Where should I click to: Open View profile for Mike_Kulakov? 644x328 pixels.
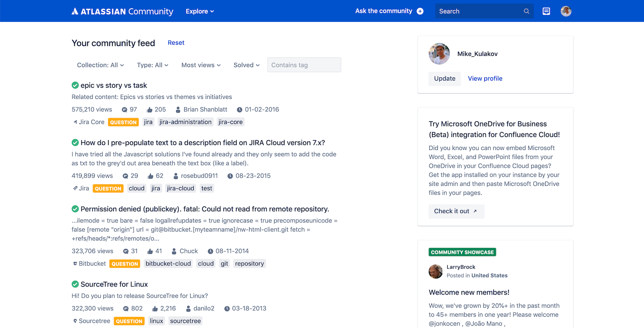tap(485, 78)
